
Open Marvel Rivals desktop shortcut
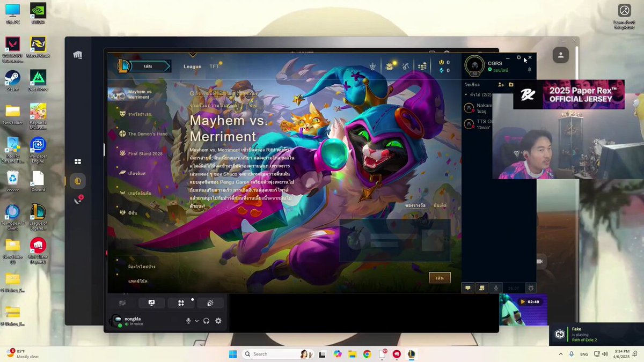[x=38, y=47]
